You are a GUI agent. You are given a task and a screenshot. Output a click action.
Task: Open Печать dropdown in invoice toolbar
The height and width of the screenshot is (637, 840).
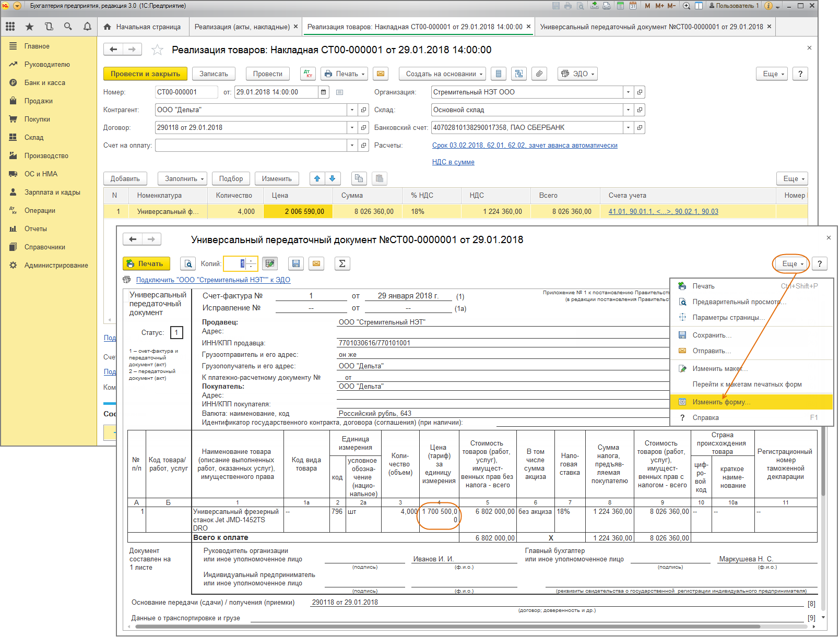coord(345,74)
